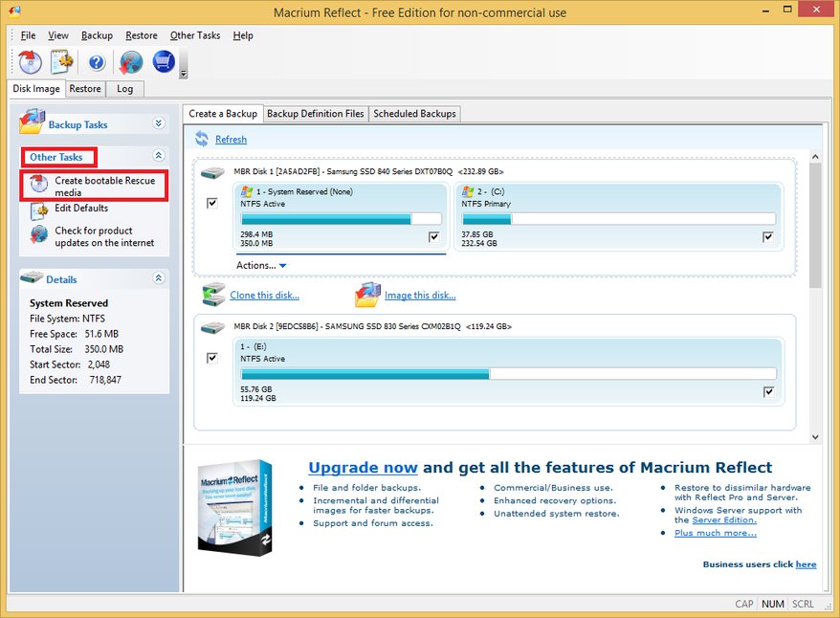Open the Restore menu
Screen dimensions: 840x618
142,35
